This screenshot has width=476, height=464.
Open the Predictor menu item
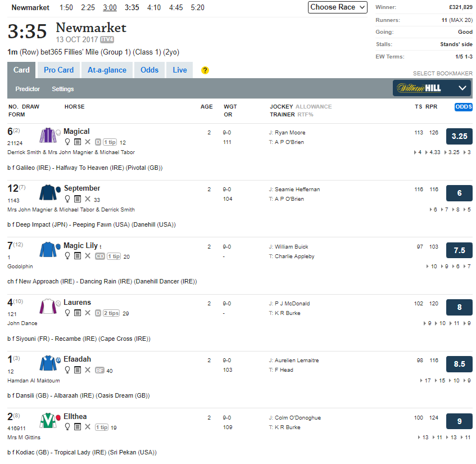pos(28,89)
